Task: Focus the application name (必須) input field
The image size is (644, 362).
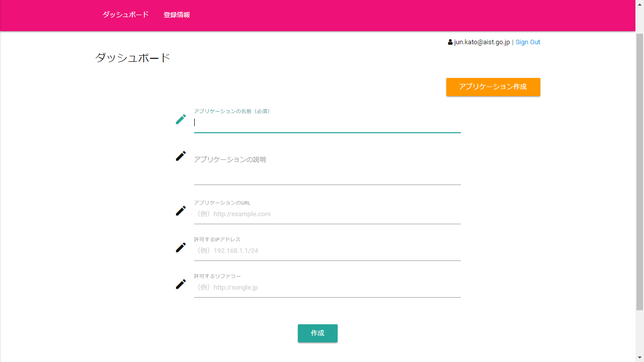Action: (327, 123)
